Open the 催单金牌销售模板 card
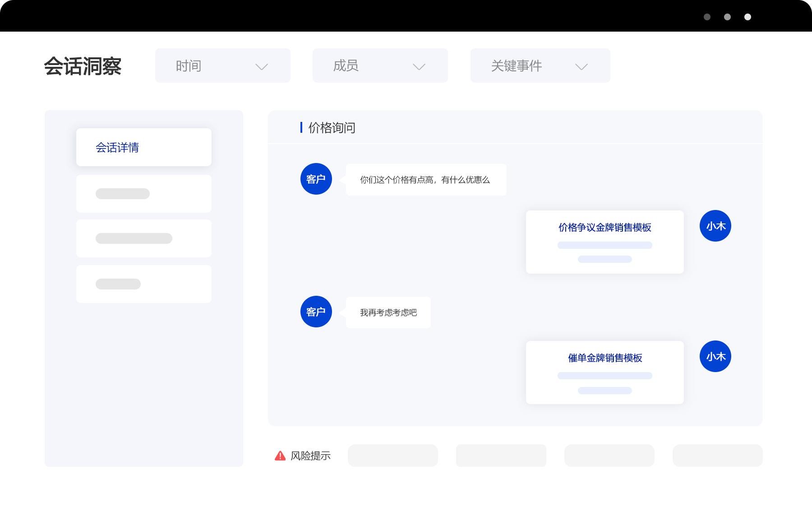The image size is (812, 508). pyautogui.click(x=605, y=373)
